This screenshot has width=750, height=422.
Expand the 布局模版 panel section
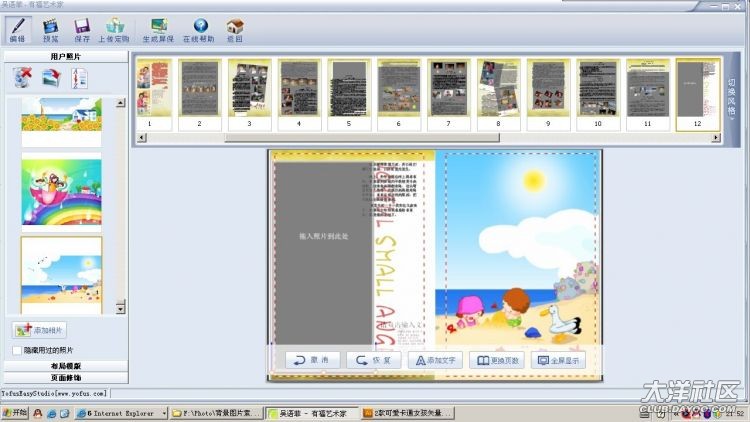tap(68, 367)
